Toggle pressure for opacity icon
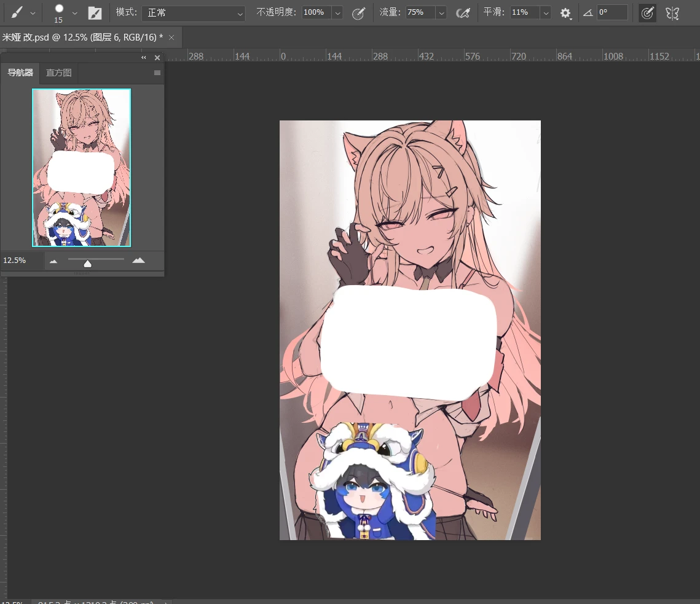700x604 pixels. pos(358,13)
